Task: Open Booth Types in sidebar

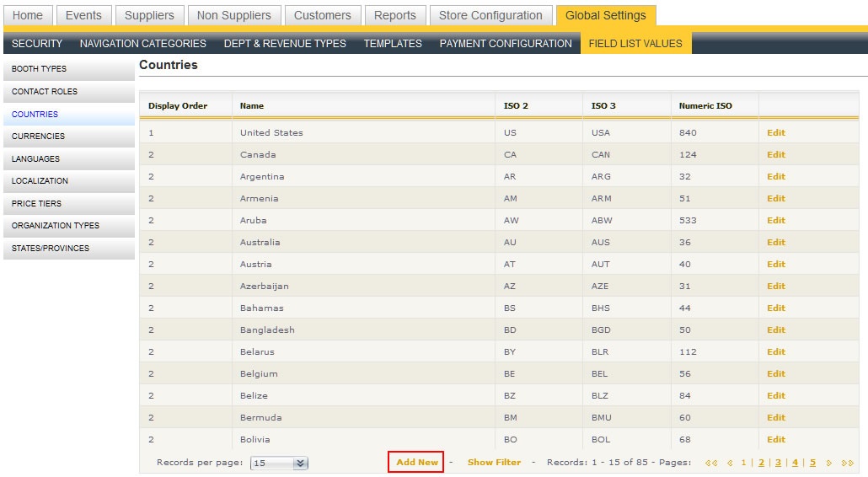Action: (x=39, y=69)
